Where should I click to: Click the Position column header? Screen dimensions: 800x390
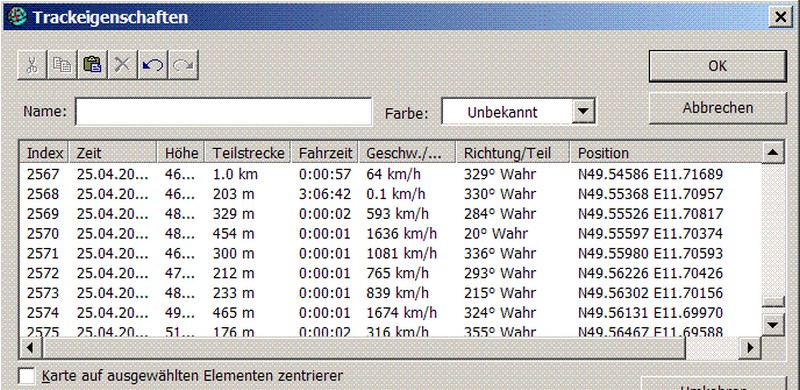tap(666, 153)
